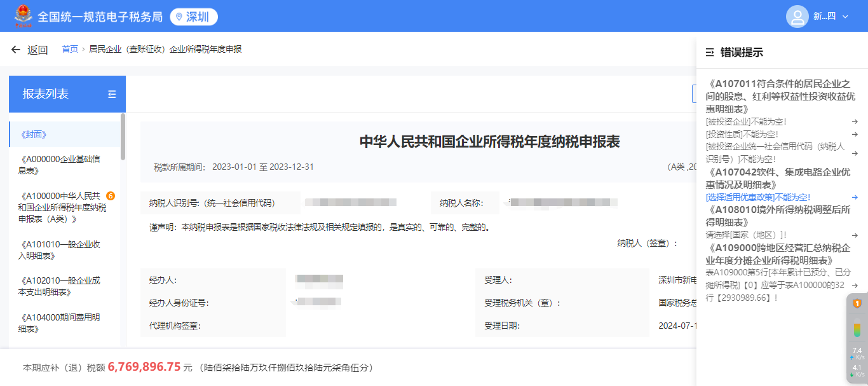The width and height of the screenshot is (868, 386).
Task: Open the 首页 breadcrumb link
Action: tap(70, 49)
